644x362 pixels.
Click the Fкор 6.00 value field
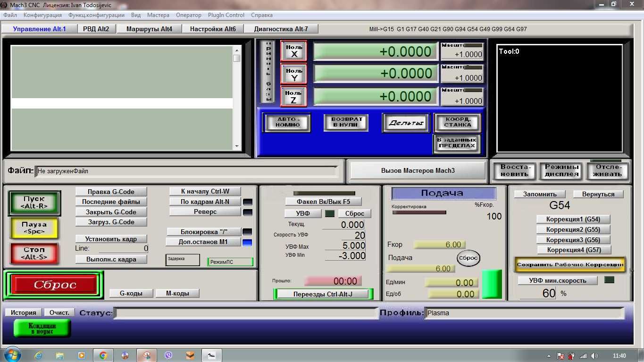click(439, 244)
